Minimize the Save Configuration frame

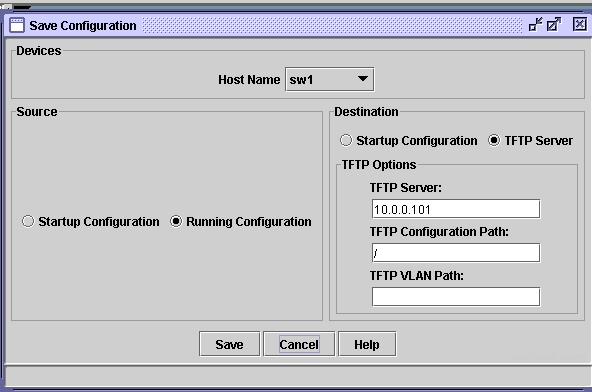click(535, 25)
